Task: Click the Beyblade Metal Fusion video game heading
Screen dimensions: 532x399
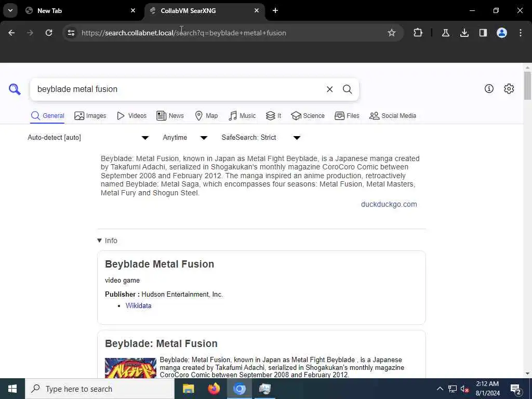Action: [159, 264]
